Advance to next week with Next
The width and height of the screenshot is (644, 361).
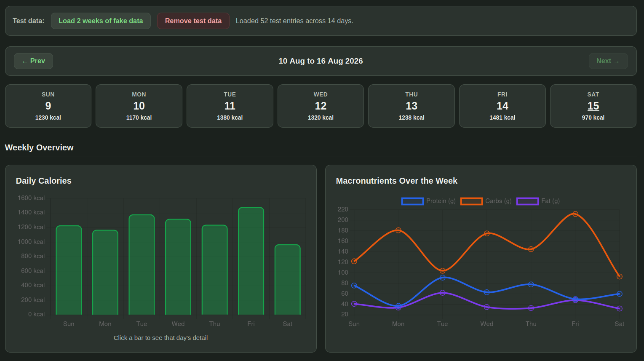click(608, 61)
